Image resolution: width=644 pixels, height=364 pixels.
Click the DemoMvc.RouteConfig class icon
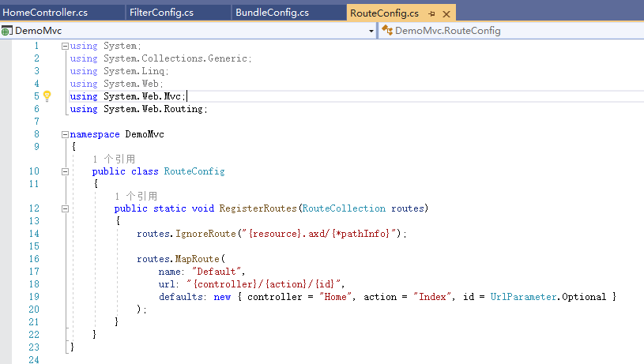click(x=387, y=30)
